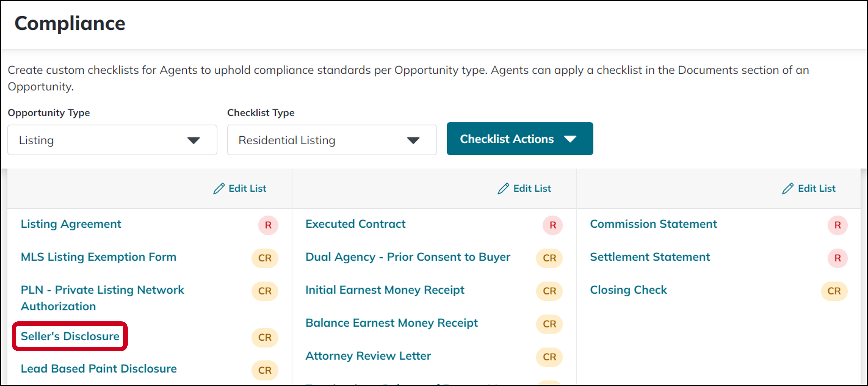Click the Edit List pencil icon in the first column
868x386 pixels.
[x=218, y=188]
